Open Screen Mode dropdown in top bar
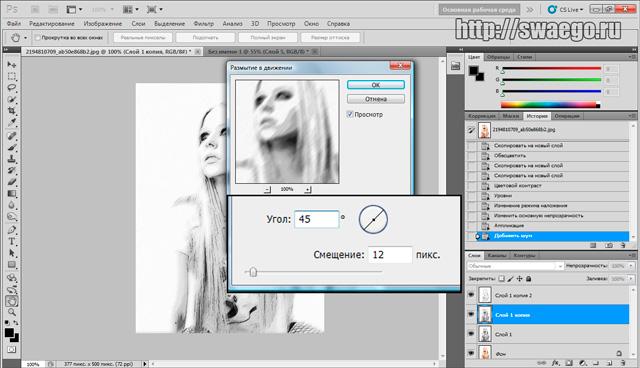640x368 pixels. coord(155,9)
